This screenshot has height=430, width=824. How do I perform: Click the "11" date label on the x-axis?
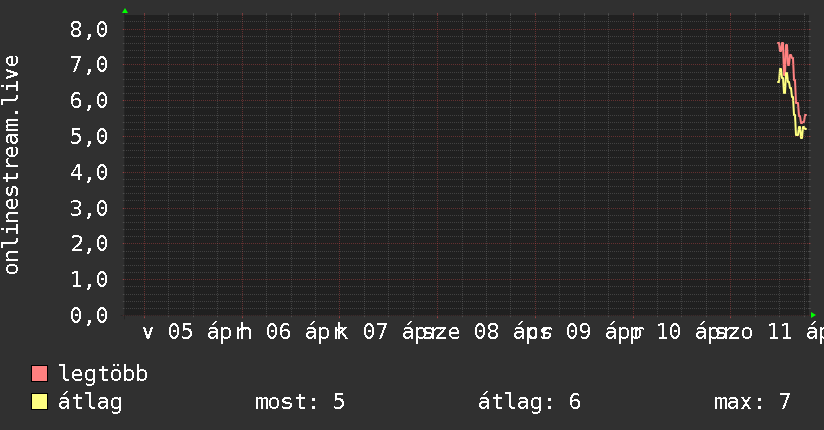click(x=775, y=332)
